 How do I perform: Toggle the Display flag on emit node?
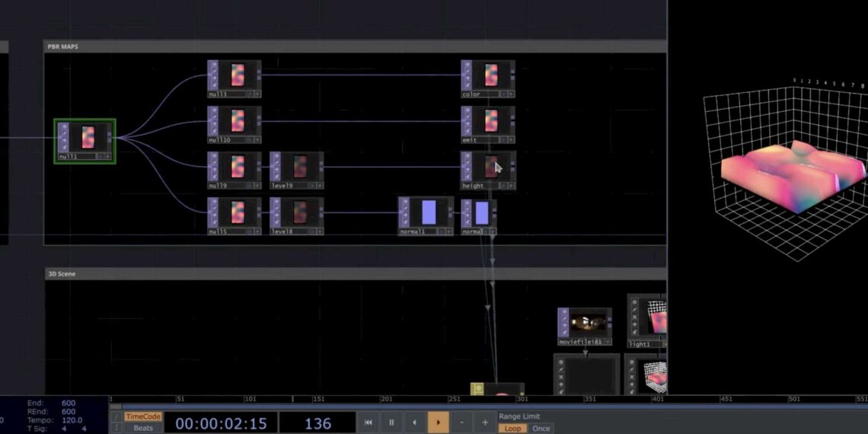coord(467,111)
